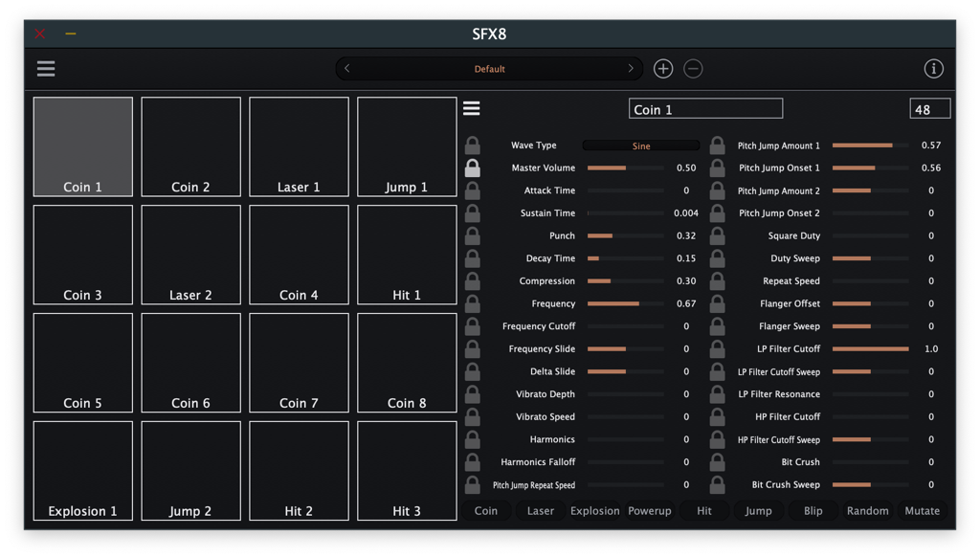This screenshot has width=980, height=558.
Task: Adjust the LP Filter Cutoff slider
Action: (x=870, y=349)
